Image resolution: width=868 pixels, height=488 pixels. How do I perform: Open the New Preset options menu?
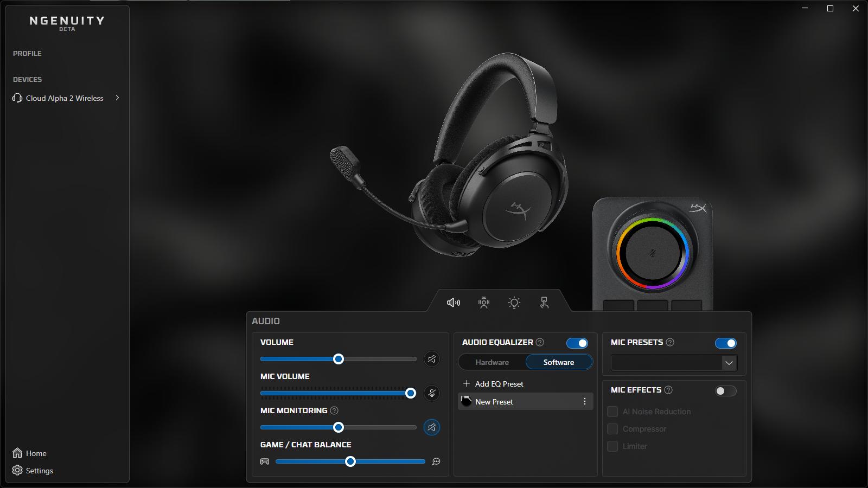click(x=584, y=401)
